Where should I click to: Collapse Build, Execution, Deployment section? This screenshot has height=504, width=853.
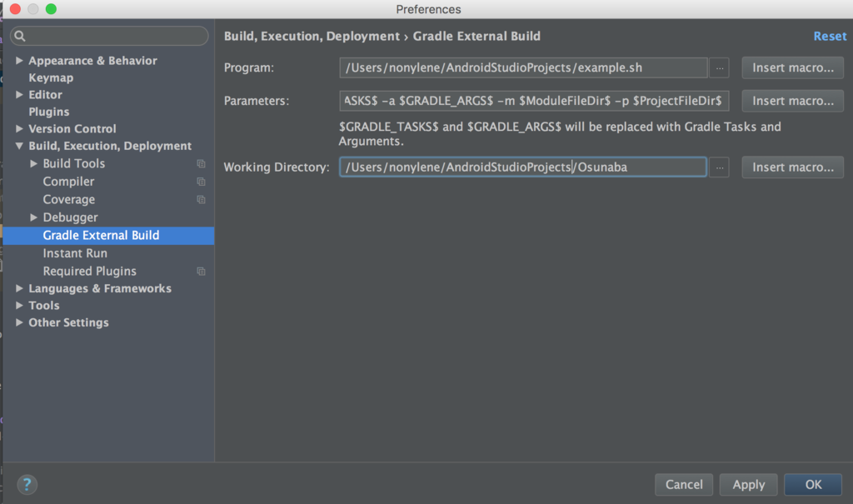(x=19, y=146)
